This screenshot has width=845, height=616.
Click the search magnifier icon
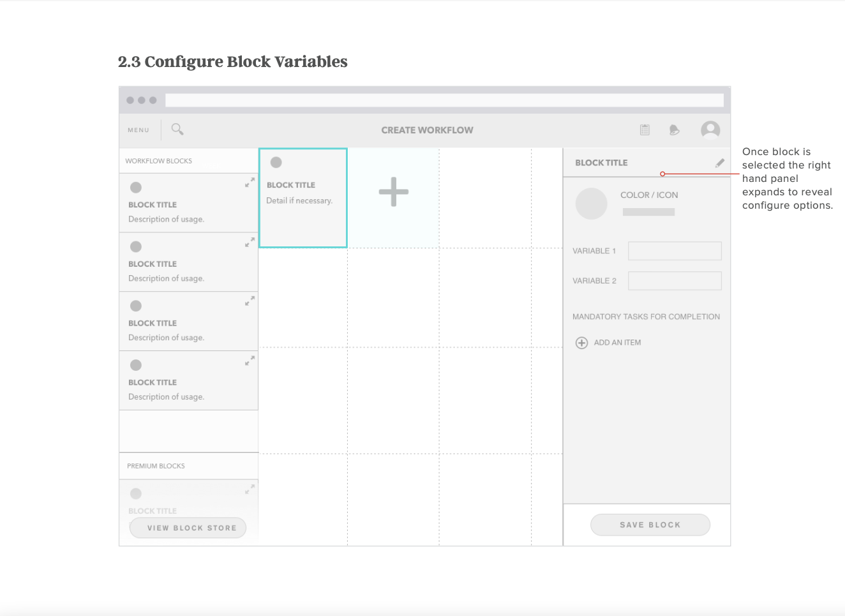[x=177, y=130]
